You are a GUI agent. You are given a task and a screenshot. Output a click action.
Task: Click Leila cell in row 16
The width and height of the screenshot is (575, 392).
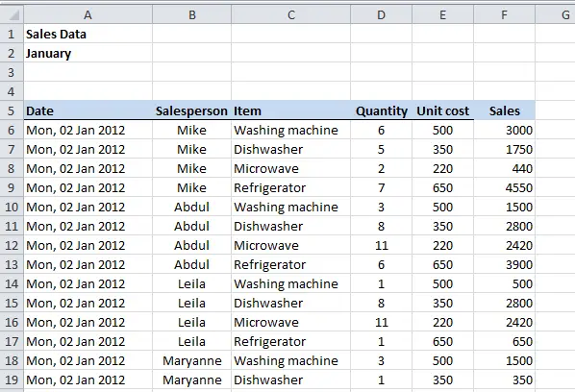click(x=191, y=322)
